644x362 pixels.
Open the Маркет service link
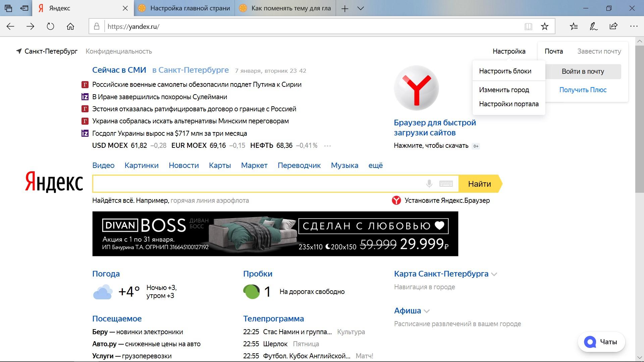254,165
